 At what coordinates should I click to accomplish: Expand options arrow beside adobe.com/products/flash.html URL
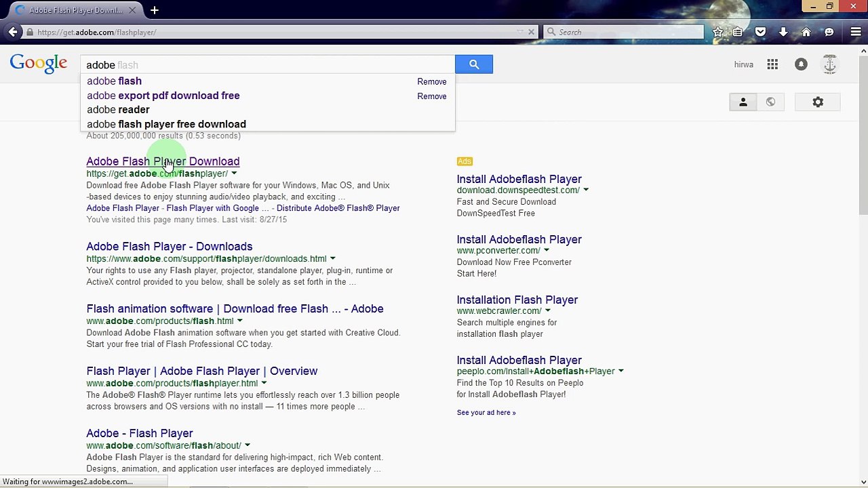[x=239, y=321]
